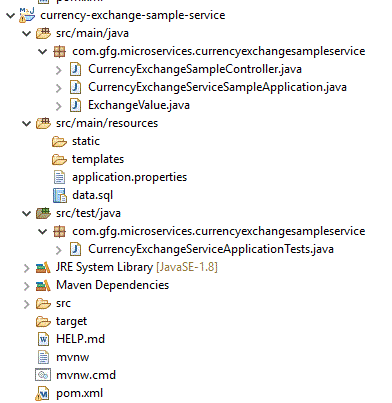Viewport: 392px width, 403px height.
Task: Expand ExchangeValue.java node
Action: pyautogui.click(x=59, y=106)
